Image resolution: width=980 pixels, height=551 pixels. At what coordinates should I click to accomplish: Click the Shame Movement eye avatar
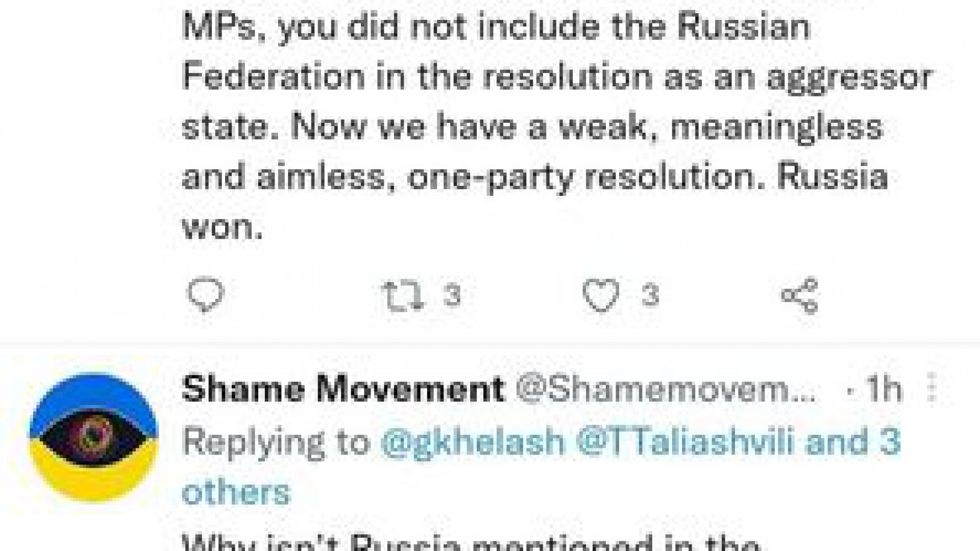93,438
